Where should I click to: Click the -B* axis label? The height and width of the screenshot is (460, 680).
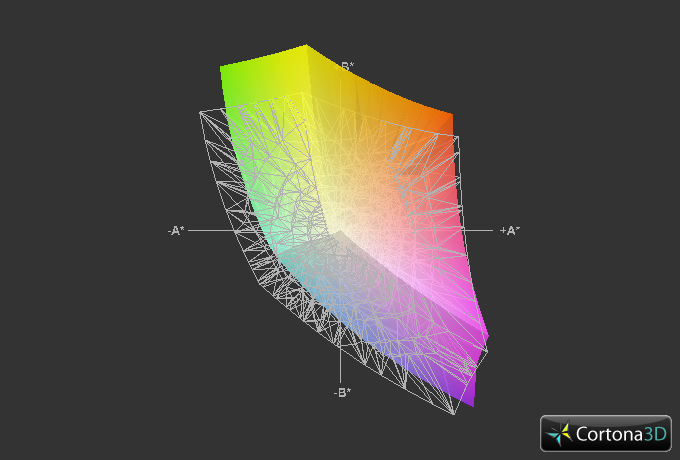coord(343,393)
